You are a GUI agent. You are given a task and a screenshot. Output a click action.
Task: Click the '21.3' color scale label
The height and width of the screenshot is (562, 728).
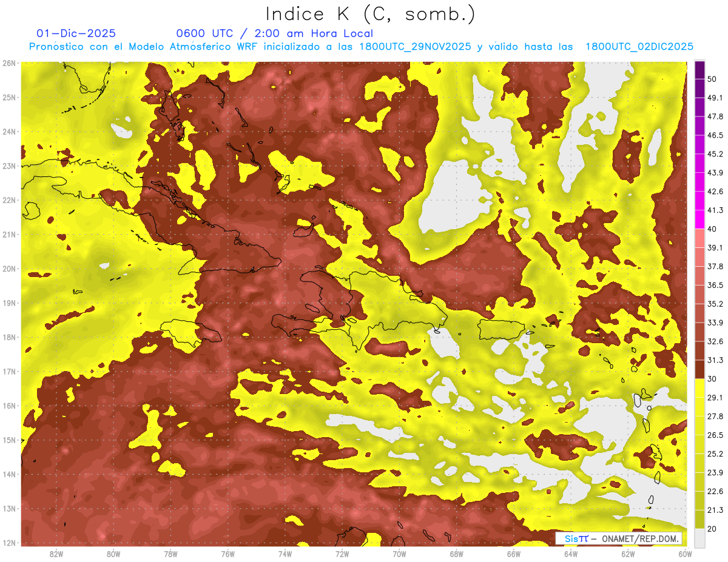pyautogui.click(x=715, y=510)
